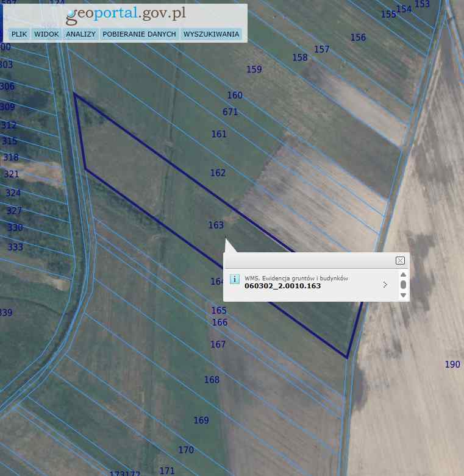The height and width of the screenshot is (476, 464).
Task: Pick parcel number 333 on map
Action: point(15,247)
